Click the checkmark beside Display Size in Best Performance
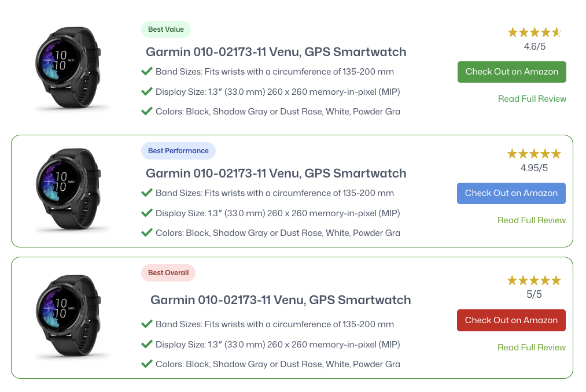586x392 pixels. click(x=147, y=213)
